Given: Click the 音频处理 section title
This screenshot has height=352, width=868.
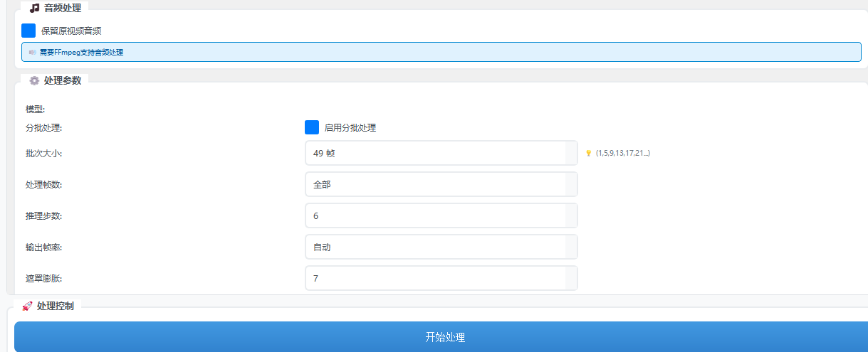Looking at the screenshot, I should [63, 9].
